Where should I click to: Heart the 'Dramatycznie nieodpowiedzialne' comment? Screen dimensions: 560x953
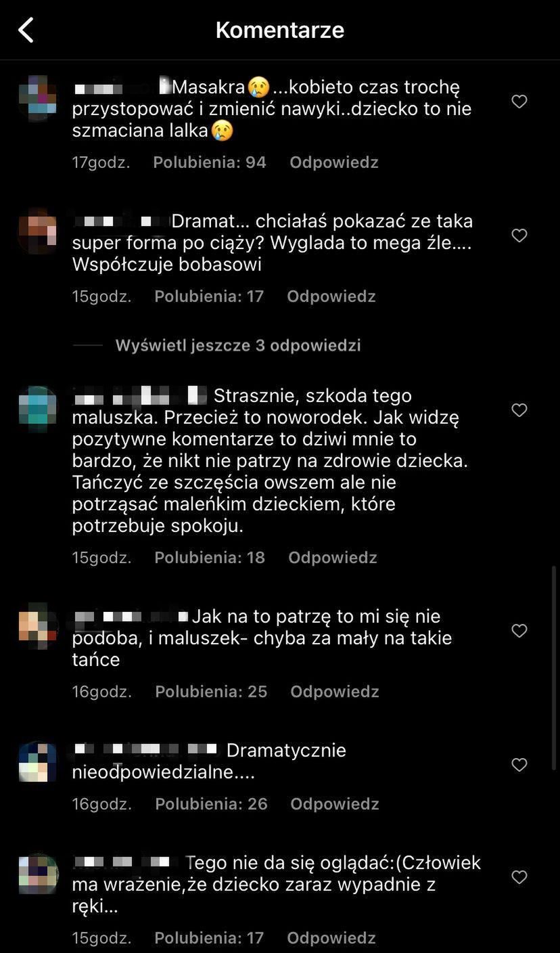519,765
